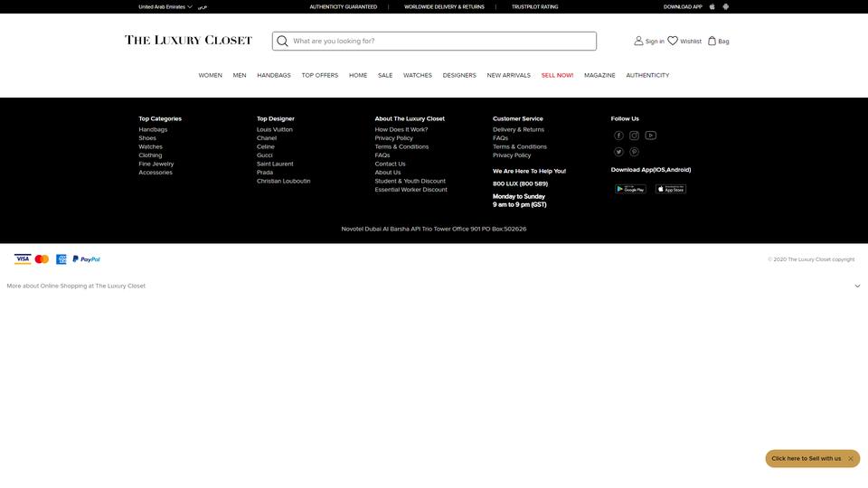This screenshot has width=868, height=488.
Task: Click the search input field
Action: tap(435, 41)
